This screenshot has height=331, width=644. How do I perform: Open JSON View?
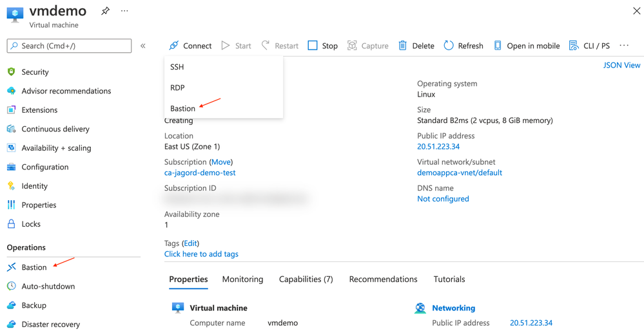coord(621,65)
